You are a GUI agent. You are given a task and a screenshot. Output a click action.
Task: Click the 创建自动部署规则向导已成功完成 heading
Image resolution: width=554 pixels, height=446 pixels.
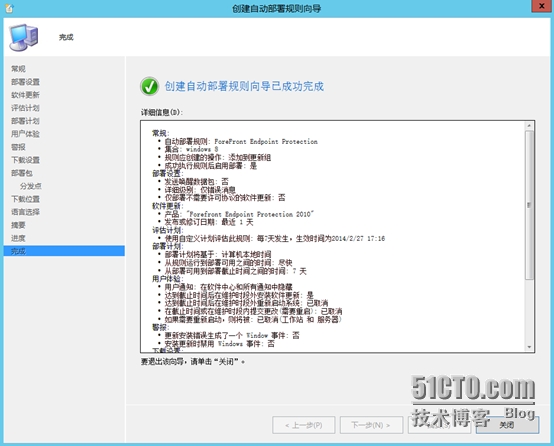(x=244, y=86)
